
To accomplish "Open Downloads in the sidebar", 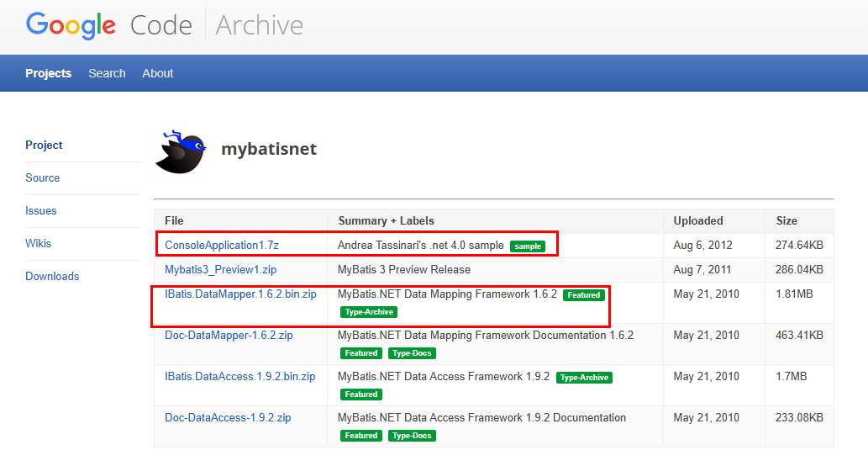I will pyautogui.click(x=52, y=276).
